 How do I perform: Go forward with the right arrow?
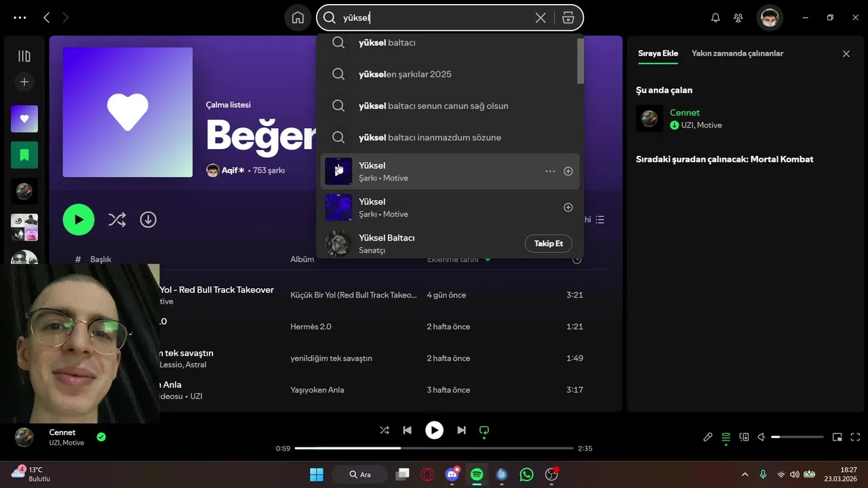tap(66, 18)
